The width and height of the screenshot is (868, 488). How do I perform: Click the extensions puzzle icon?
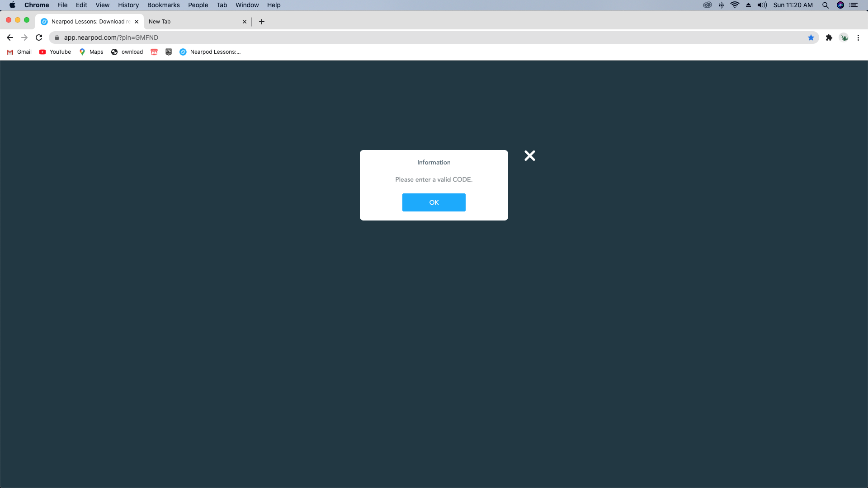pyautogui.click(x=829, y=38)
